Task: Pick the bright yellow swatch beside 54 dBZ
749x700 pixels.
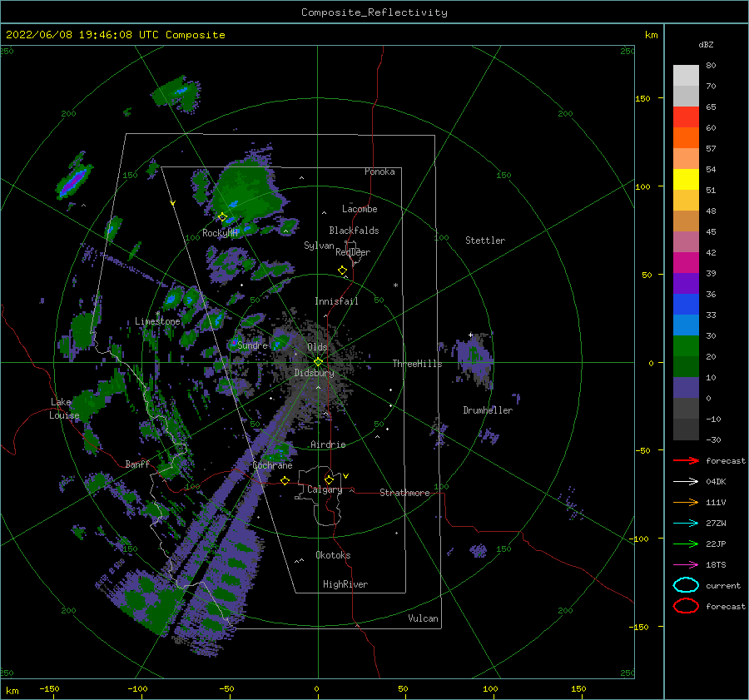Action: pos(686,179)
